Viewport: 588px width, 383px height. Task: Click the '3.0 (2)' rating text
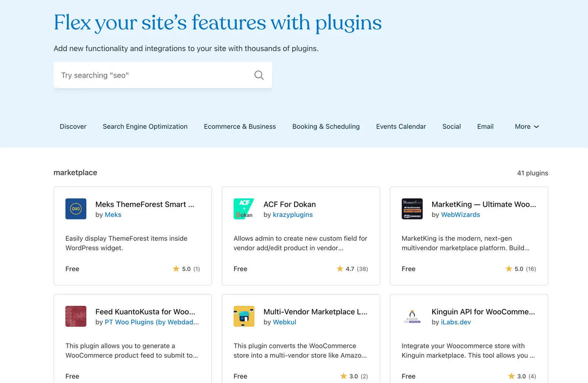(359, 376)
